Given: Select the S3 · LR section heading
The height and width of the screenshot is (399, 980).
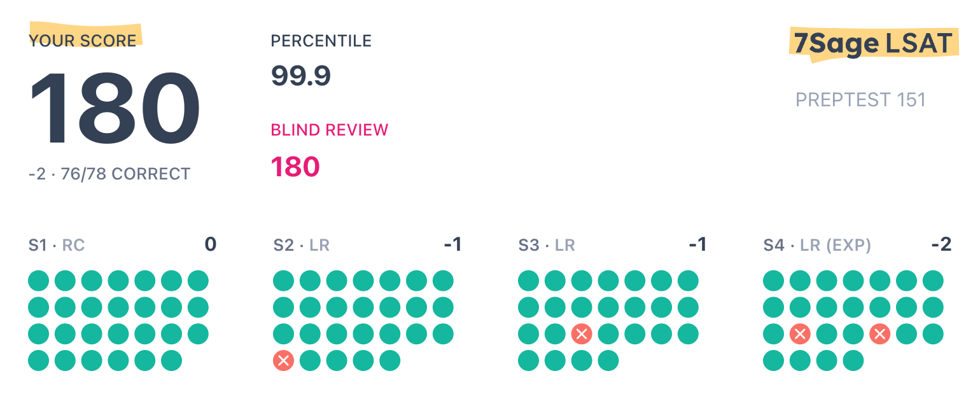Looking at the screenshot, I should (547, 245).
